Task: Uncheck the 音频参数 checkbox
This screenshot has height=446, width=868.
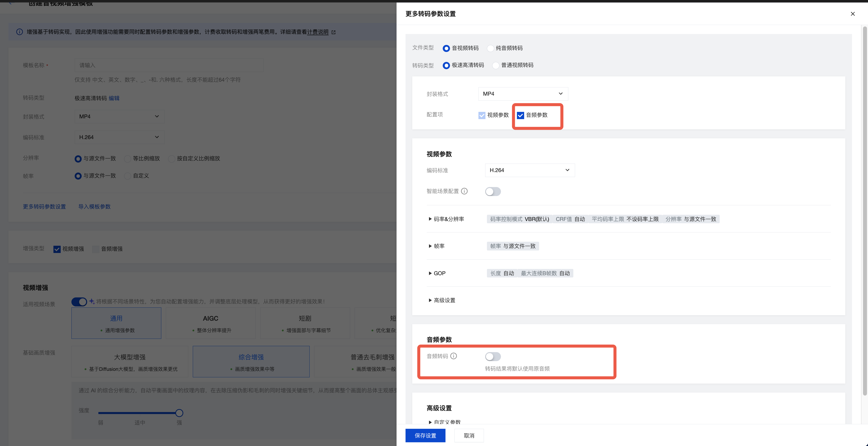Action: (520, 116)
